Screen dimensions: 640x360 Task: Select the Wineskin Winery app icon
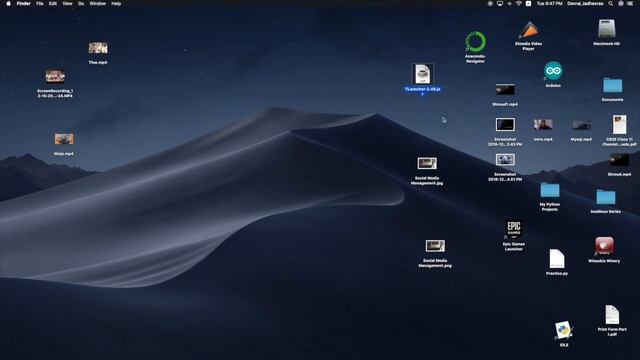click(604, 246)
